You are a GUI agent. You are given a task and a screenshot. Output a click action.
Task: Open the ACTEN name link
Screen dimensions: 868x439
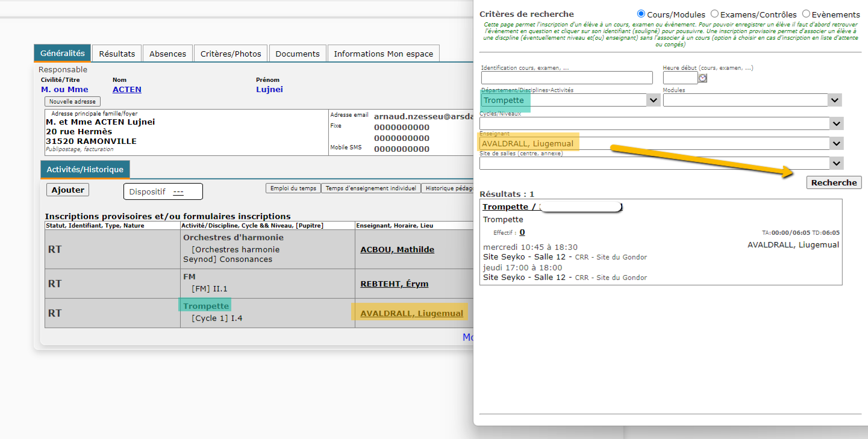[x=127, y=89]
